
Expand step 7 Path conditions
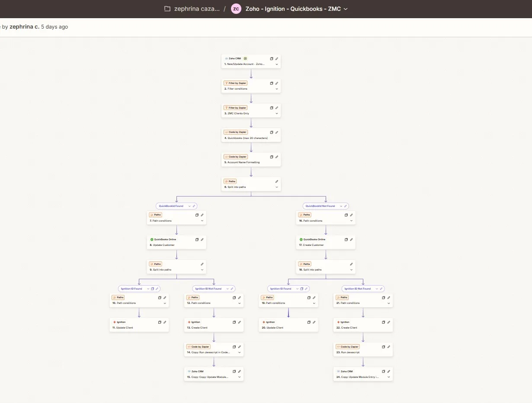[x=202, y=221]
